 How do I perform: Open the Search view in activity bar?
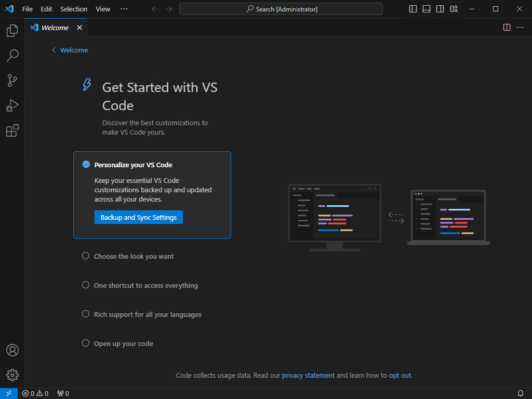12,55
